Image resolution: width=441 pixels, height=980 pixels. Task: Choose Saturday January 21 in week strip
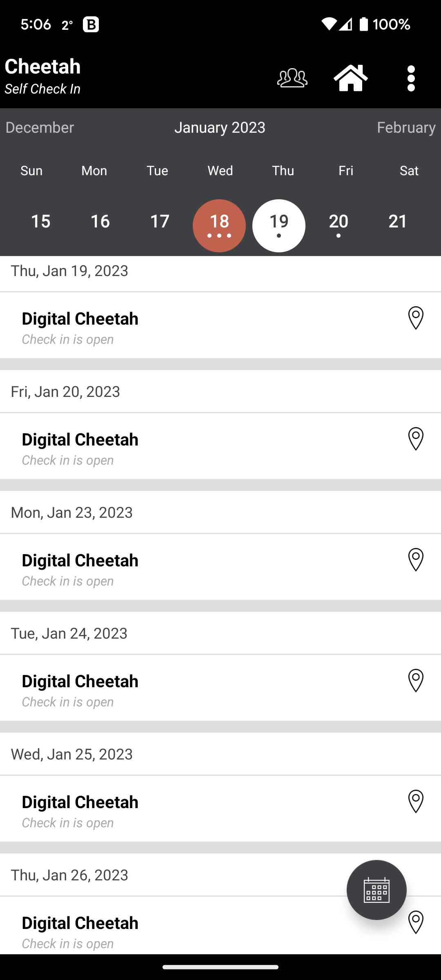pyautogui.click(x=398, y=222)
